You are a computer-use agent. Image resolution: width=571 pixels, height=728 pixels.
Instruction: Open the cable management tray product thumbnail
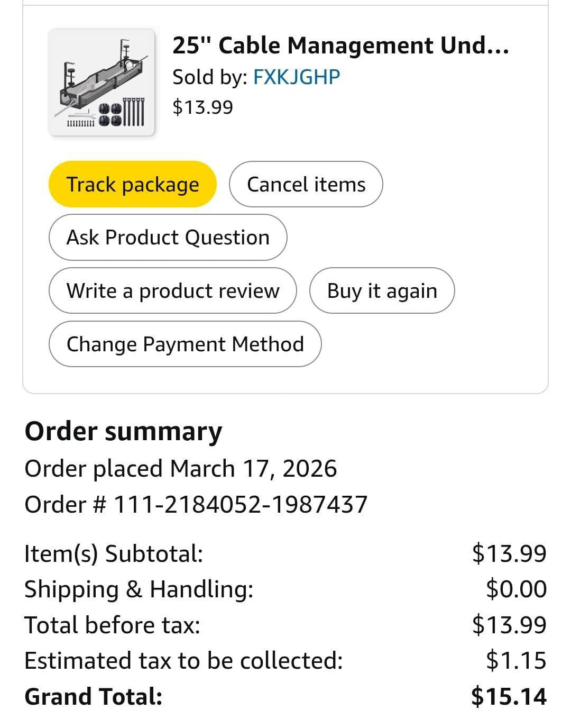click(x=102, y=83)
